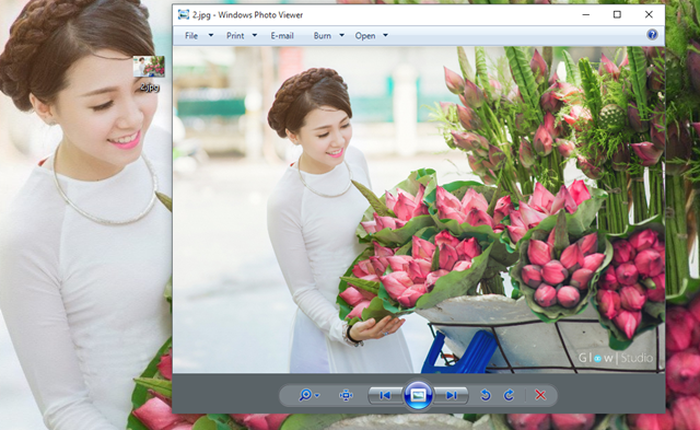Click the 2.jpg desktop file name

point(150,87)
